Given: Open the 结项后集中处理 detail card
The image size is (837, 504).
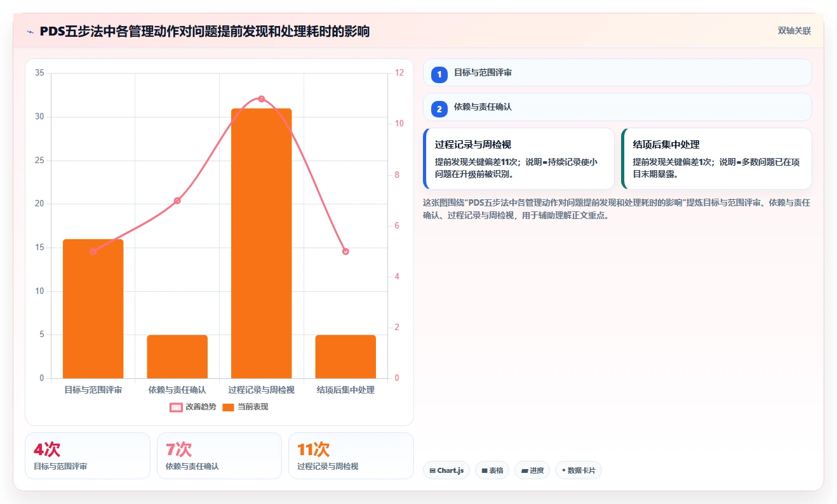Looking at the screenshot, I should (716, 159).
